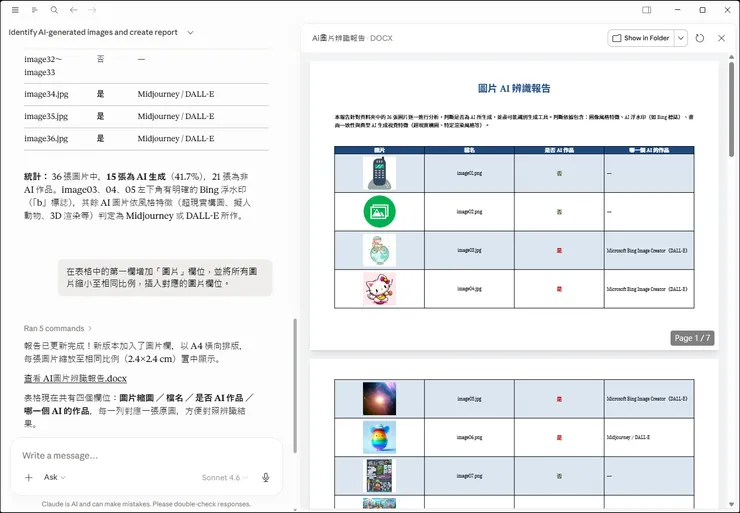Click the image32~image33 row text
Image resolution: width=740 pixels, height=513 pixels.
(43, 66)
